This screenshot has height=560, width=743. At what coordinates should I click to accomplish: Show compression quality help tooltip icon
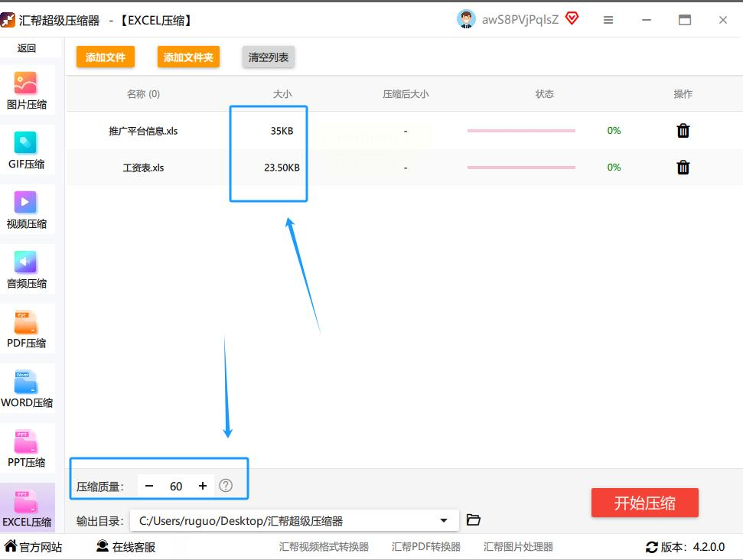[x=226, y=486]
